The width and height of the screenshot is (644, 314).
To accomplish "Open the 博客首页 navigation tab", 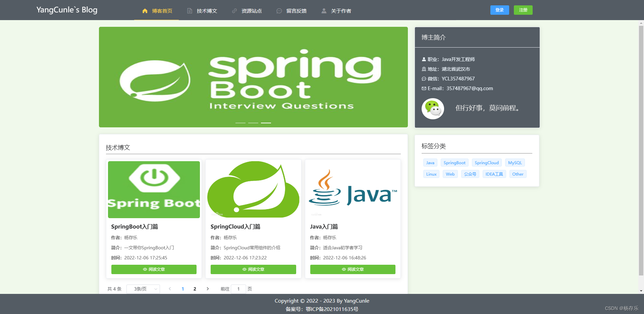I will (157, 11).
